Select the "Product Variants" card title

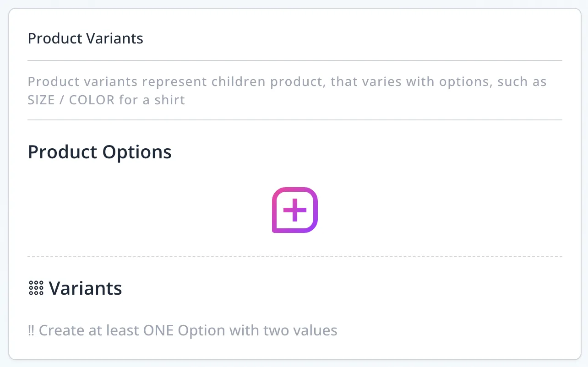click(x=85, y=38)
